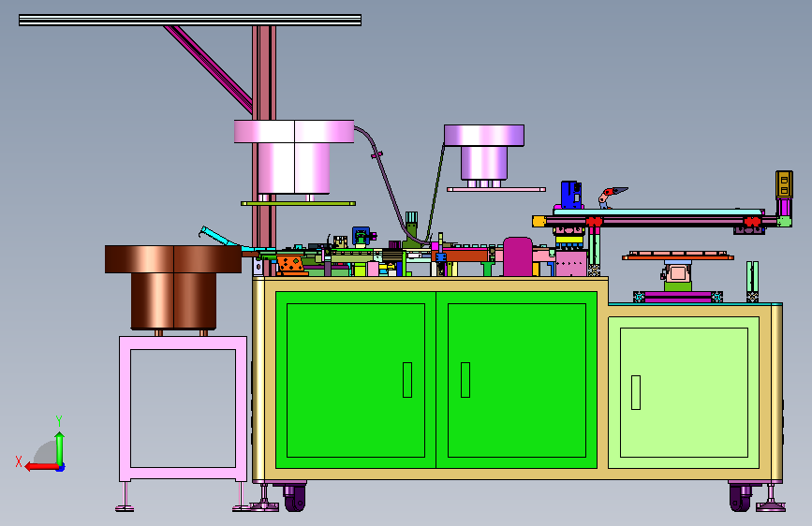Select the yellow end cap on conveyor left
This screenshot has width=812, height=526.
[x=539, y=222]
